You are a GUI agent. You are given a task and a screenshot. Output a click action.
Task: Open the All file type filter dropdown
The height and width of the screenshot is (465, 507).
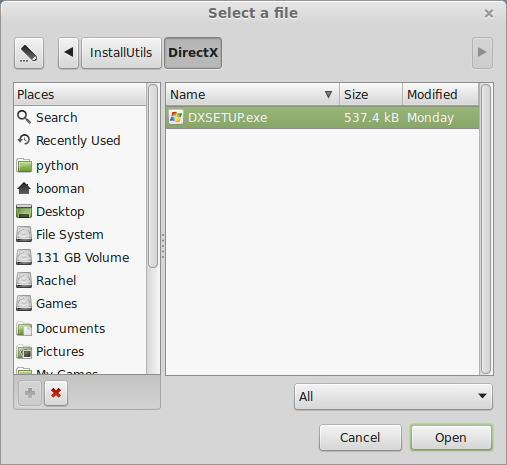coord(393,397)
